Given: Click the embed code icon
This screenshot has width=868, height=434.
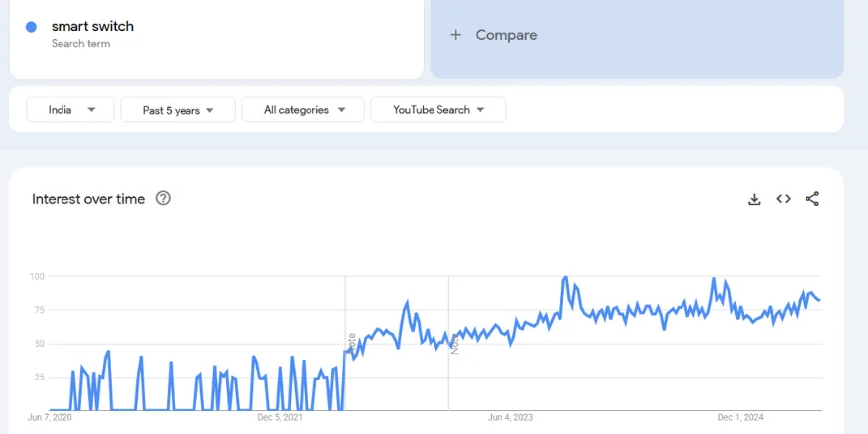Looking at the screenshot, I should [783, 199].
